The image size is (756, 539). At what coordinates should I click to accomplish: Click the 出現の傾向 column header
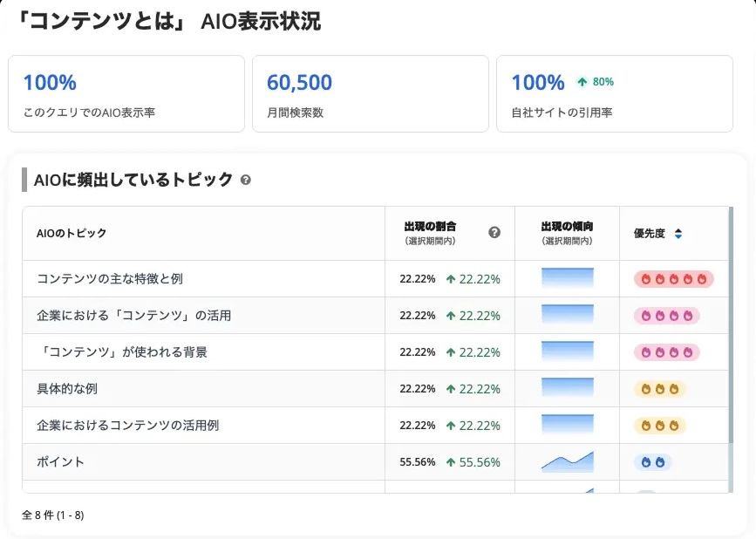tap(567, 233)
